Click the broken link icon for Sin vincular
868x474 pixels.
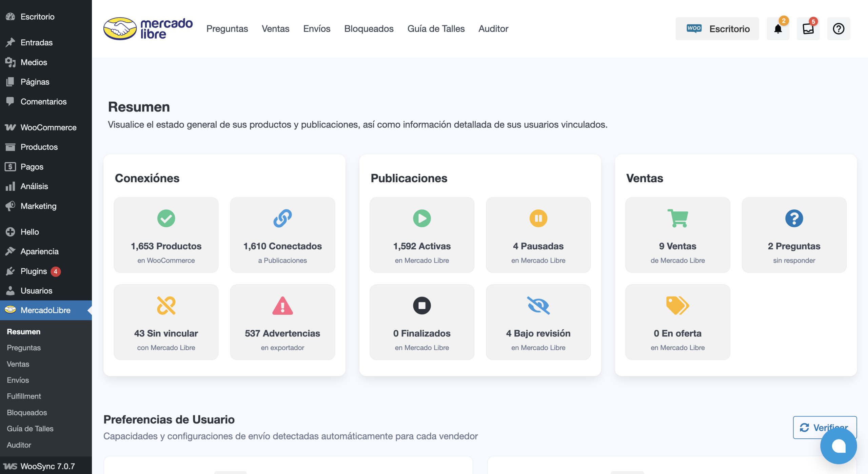pos(166,306)
